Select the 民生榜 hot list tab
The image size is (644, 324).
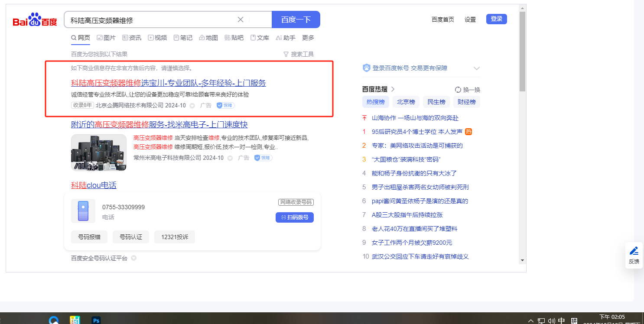(436, 102)
